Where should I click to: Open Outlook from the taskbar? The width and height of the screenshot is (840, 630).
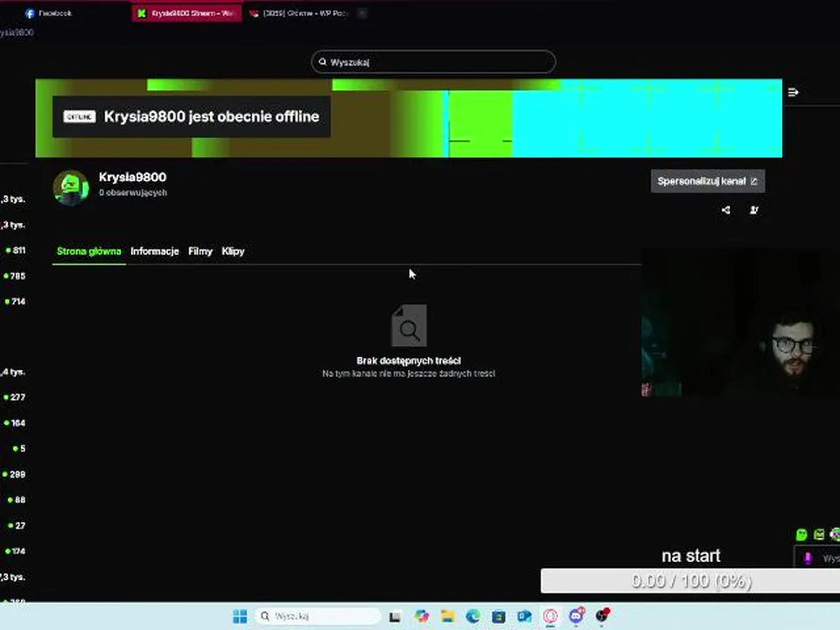point(524,616)
